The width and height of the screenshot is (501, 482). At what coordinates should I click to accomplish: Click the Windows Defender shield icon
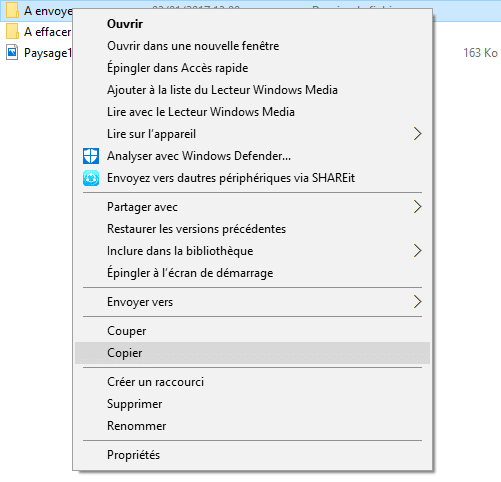(91, 156)
